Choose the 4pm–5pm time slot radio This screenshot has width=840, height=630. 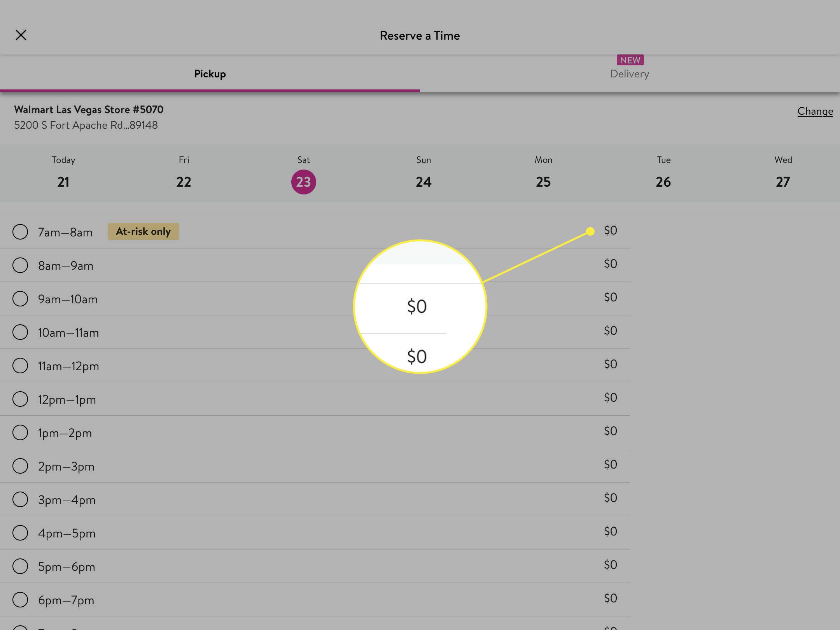[x=20, y=533]
